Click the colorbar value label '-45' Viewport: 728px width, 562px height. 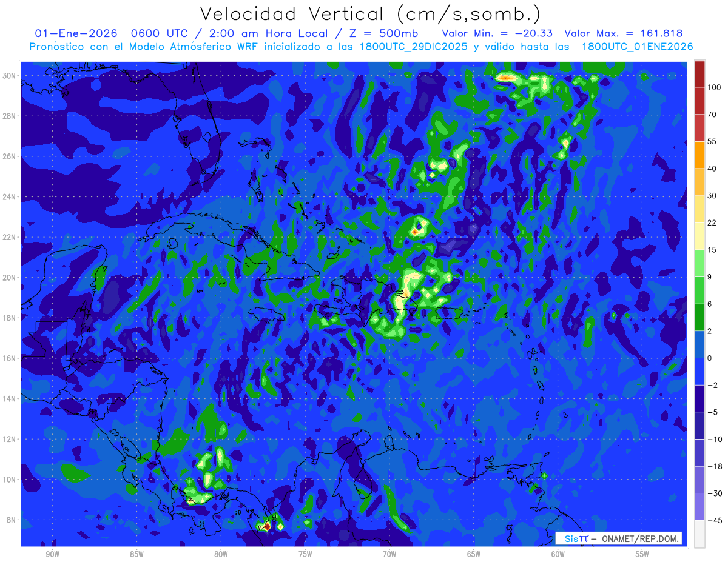click(714, 520)
